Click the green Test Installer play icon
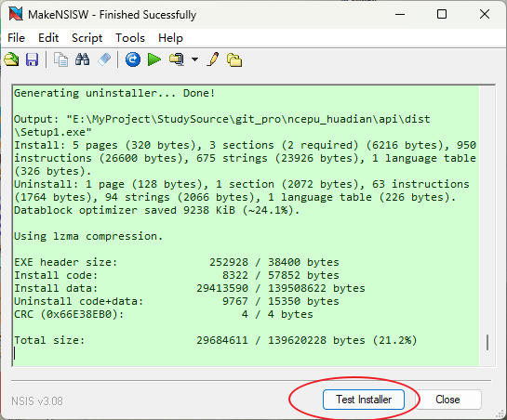Viewport: 507px width, 420px height. (154, 59)
